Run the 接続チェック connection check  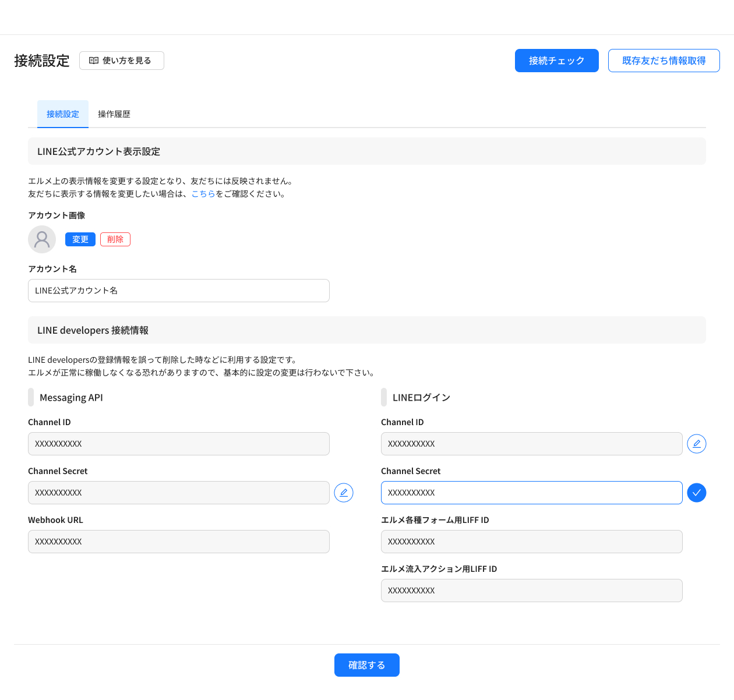(557, 61)
